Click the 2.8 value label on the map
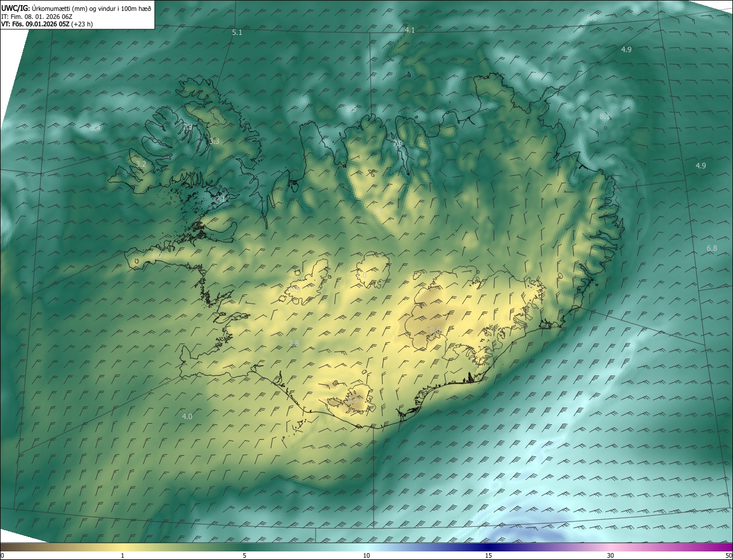Image resolution: width=733 pixels, height=560 pixels. [x=294, y=344]
